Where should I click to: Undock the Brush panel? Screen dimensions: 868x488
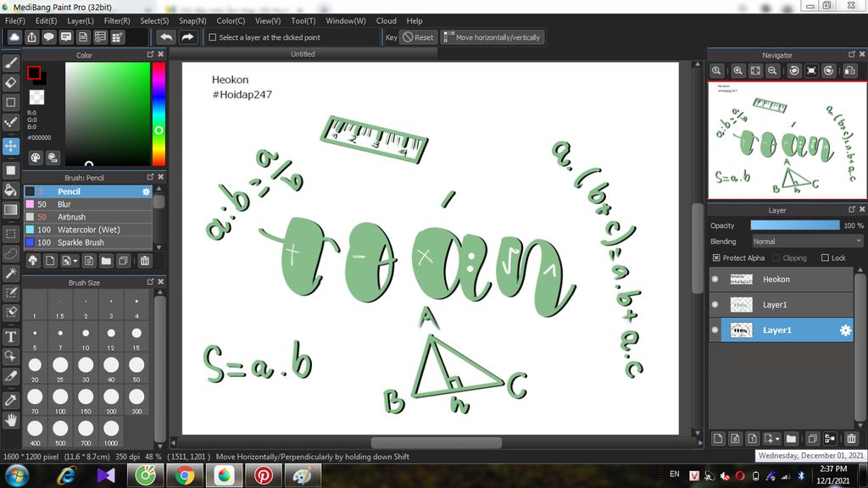coord(150,176)
